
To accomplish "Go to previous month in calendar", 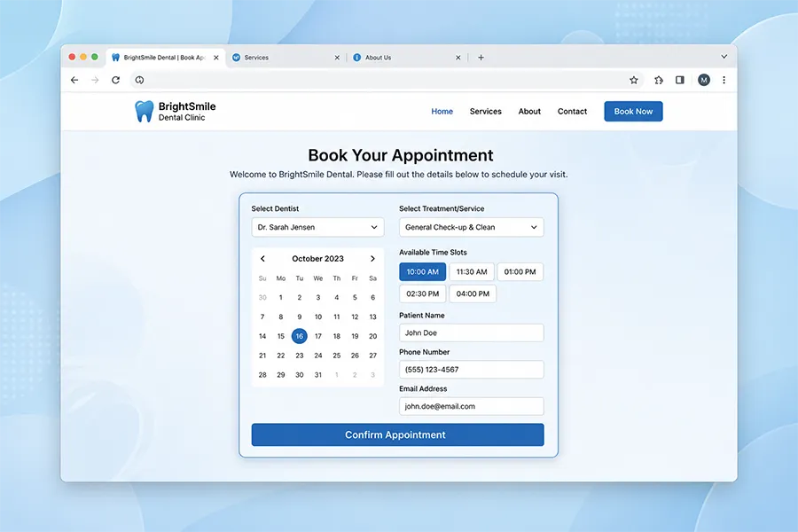I will point(262,259).
